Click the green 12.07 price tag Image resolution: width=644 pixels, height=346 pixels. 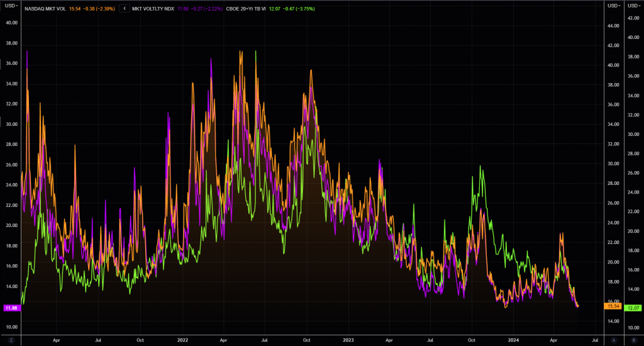click(633, 308)
